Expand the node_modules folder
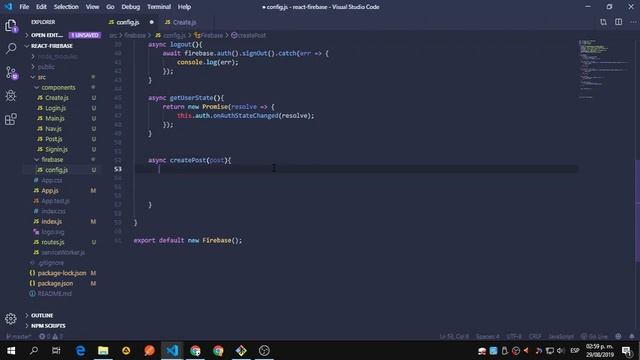This screenshot has height=360, width=640. tap(57, 56)
